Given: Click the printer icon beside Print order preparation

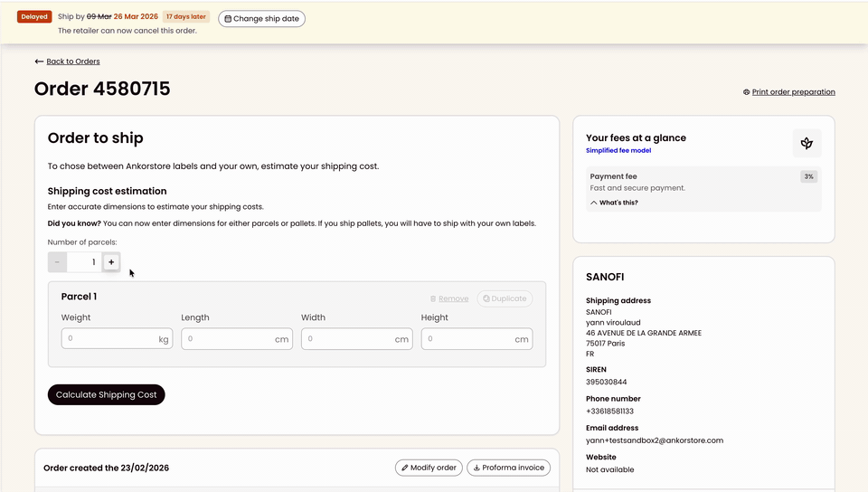Looking at the screenshot, I should point(746,92).
